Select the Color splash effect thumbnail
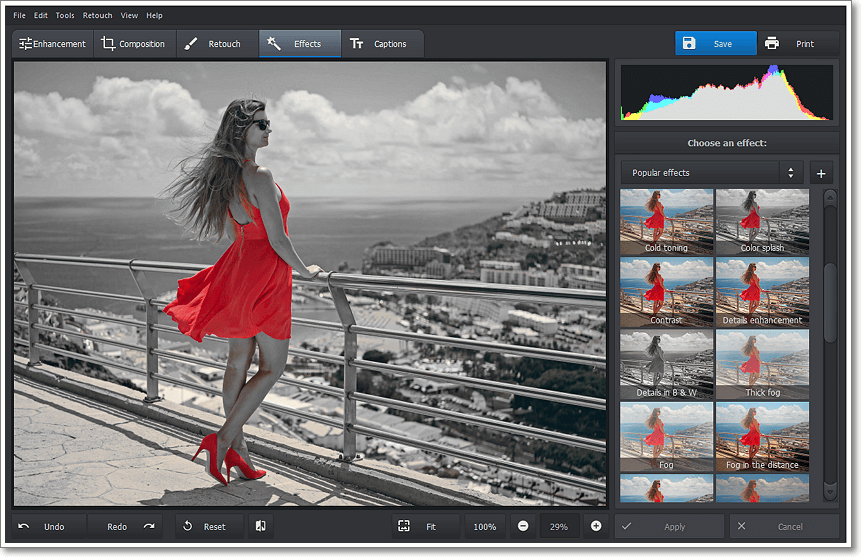Viewport: 861px width, 557px height. 762,221
